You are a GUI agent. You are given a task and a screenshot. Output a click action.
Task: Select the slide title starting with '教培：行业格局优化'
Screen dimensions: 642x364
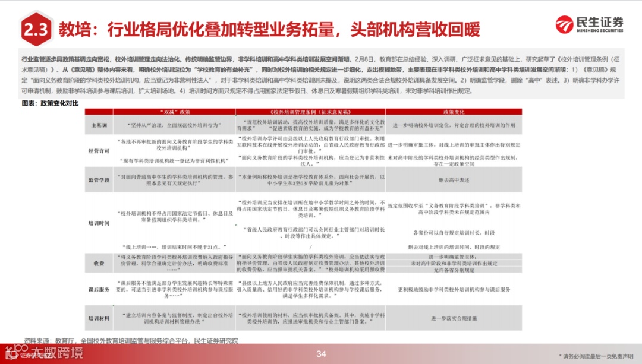[269, 30]
